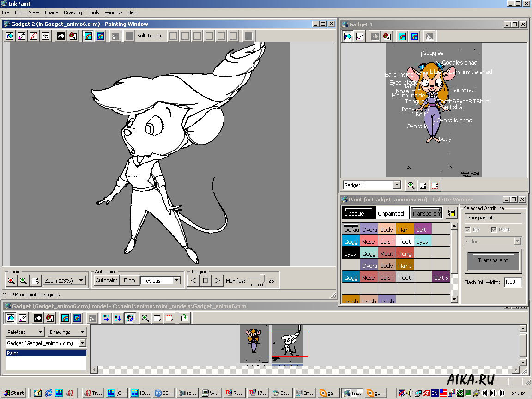This screenshot has height=399, width=532.
Task: Open the Drawings dropdown button
Action: tap(67, 332)
